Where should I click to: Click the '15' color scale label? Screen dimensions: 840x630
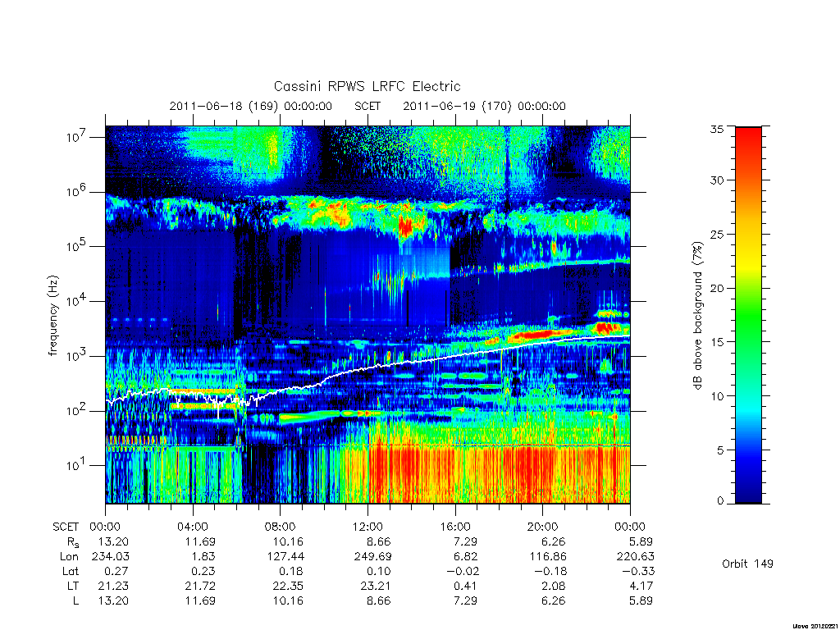coord(716,342)
